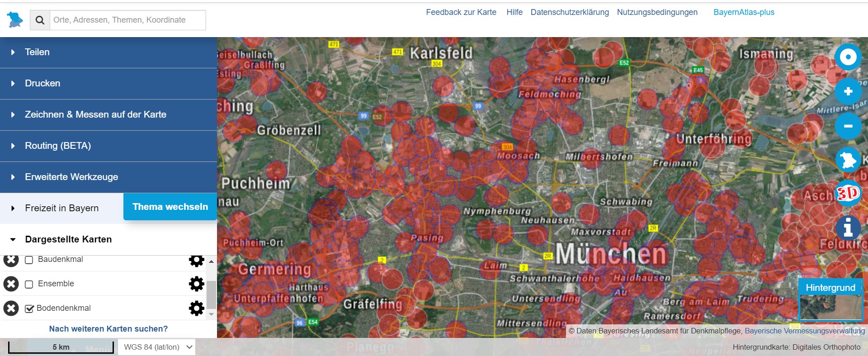Viewport: 868px width, 356px height.
Task: Click the magnifier search icon
Action: (x=40, y=20)
